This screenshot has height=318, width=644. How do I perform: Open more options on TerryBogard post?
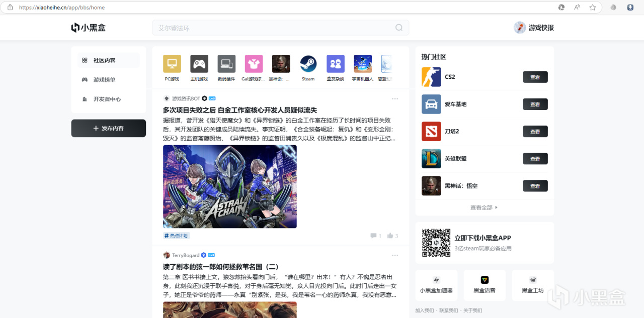[395, 255]
